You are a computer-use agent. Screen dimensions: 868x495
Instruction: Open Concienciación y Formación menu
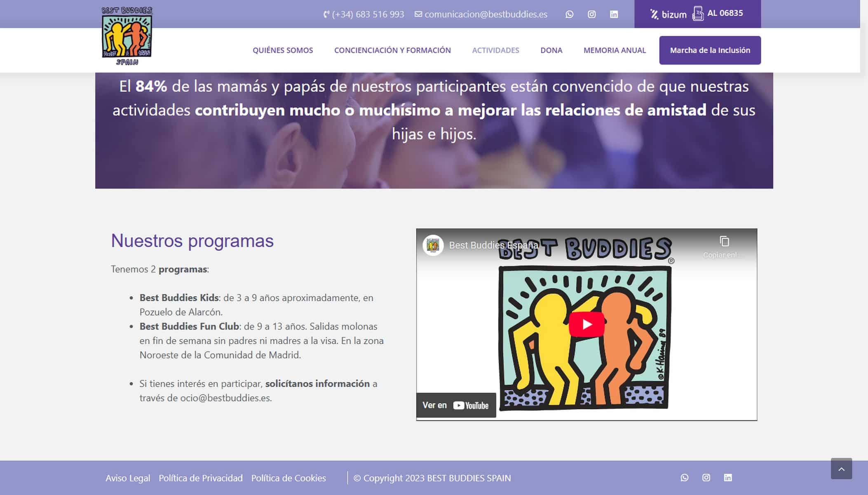(392, 50)
